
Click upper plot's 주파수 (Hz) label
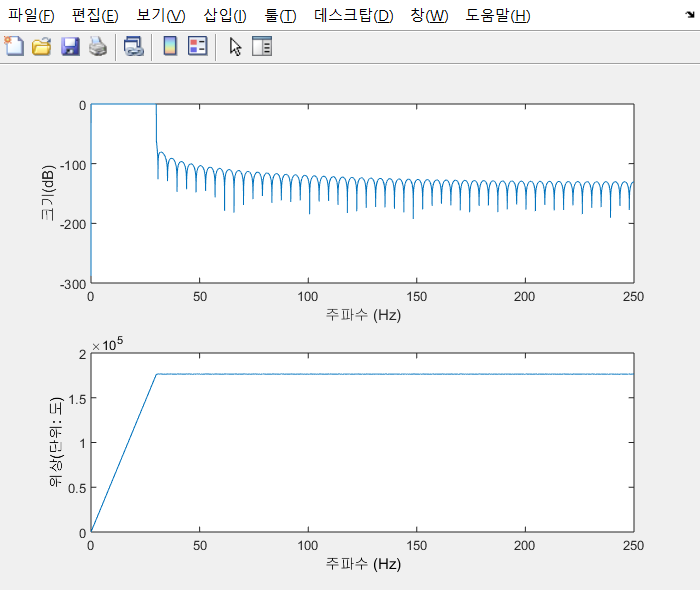(363, 315)
